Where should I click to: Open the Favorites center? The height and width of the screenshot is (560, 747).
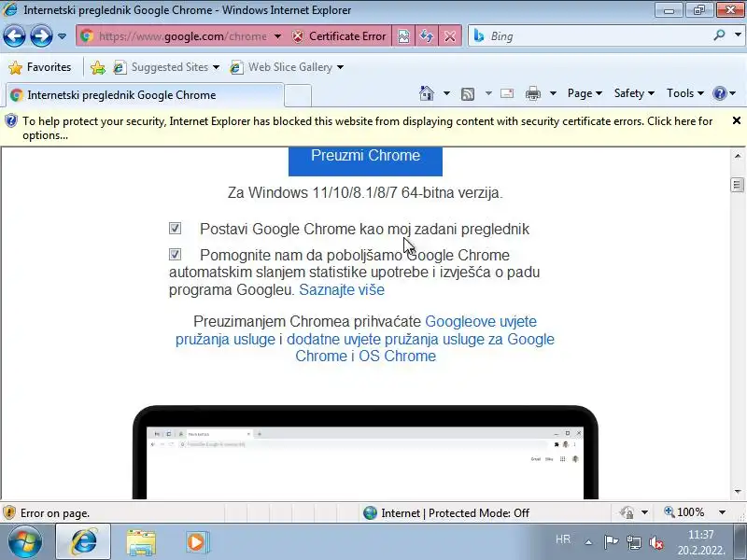pyautogui.click(x=40, y=67)
